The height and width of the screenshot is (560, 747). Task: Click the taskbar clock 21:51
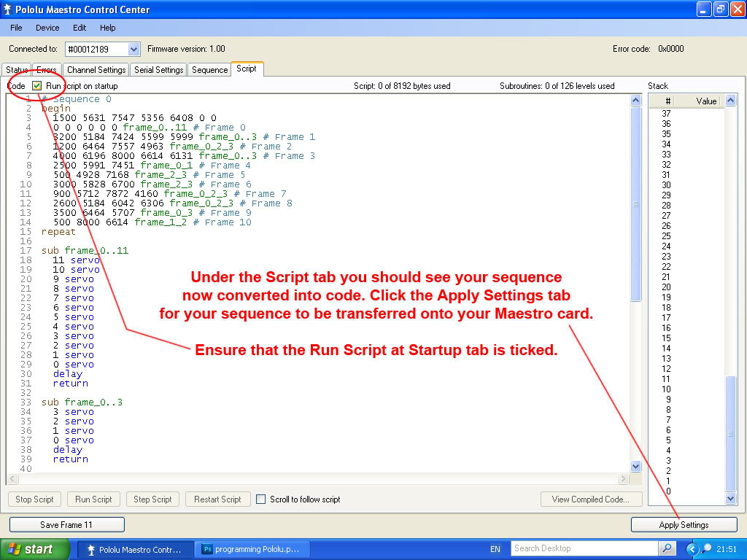727,549
